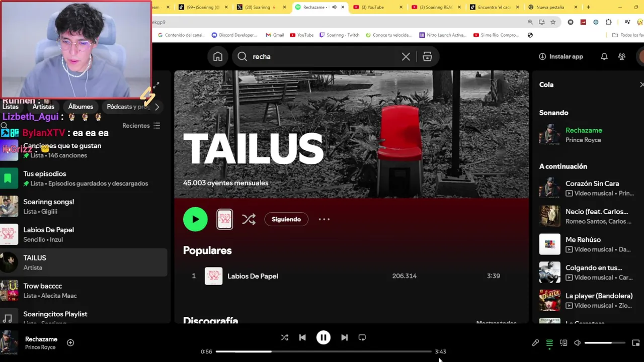Click the Siguiendo follow button
The width and height of the screenshot is (644, 362).
pyautogui.click(x=286, y=219)
